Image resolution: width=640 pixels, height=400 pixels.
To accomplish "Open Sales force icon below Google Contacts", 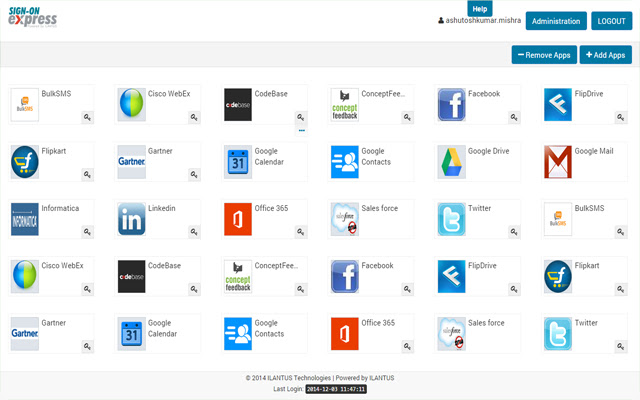I will (344, 219).
